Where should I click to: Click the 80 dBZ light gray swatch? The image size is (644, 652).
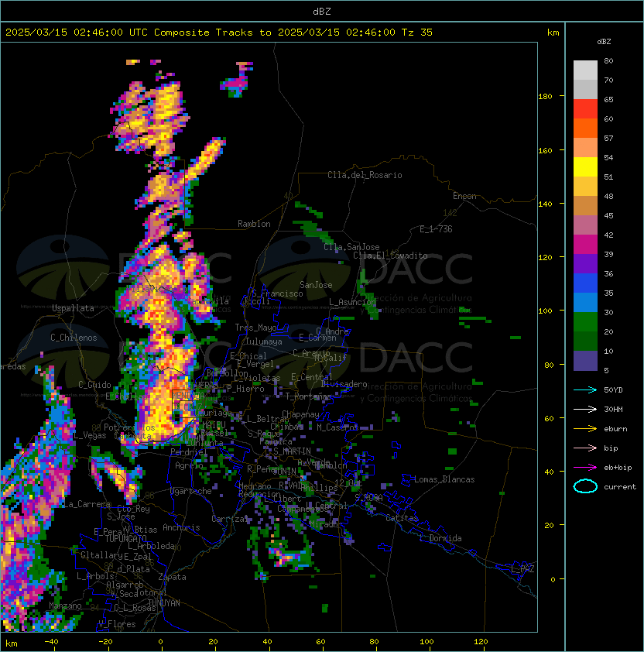(585, 70)
